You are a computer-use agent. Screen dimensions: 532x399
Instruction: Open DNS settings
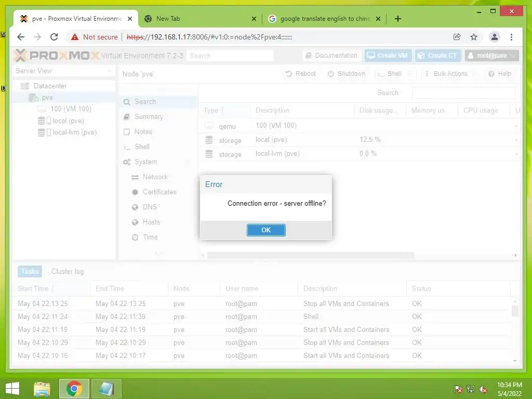(x=158, y=207)
